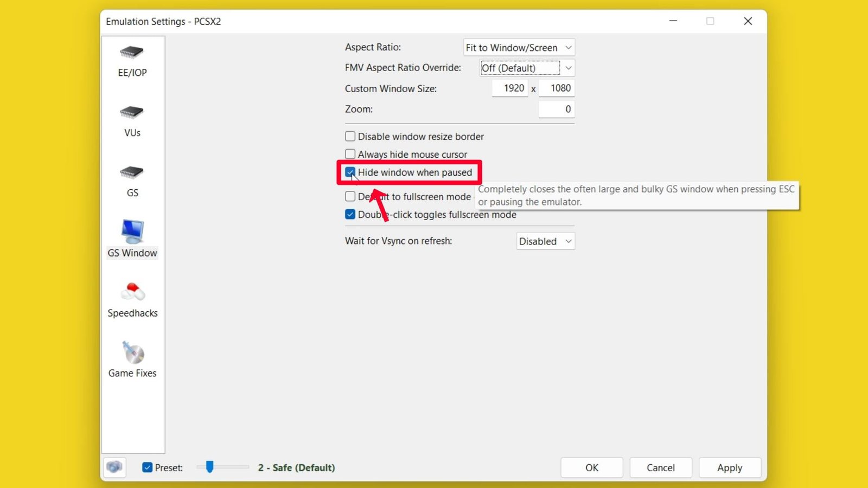Click the 'Zoom:' label
Image resolution: width=868 pixels, height=488 pixels.
click(x=359, y=109)
